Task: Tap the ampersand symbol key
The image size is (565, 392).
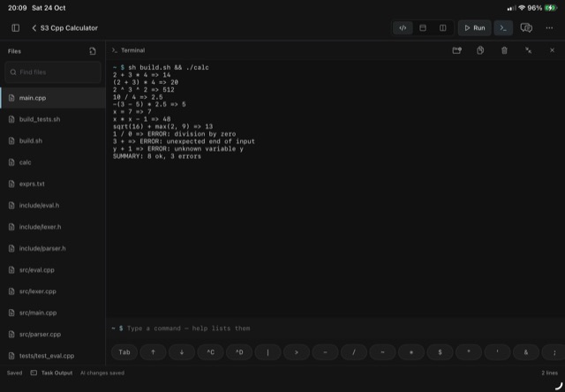Action: tap(526, 352)
